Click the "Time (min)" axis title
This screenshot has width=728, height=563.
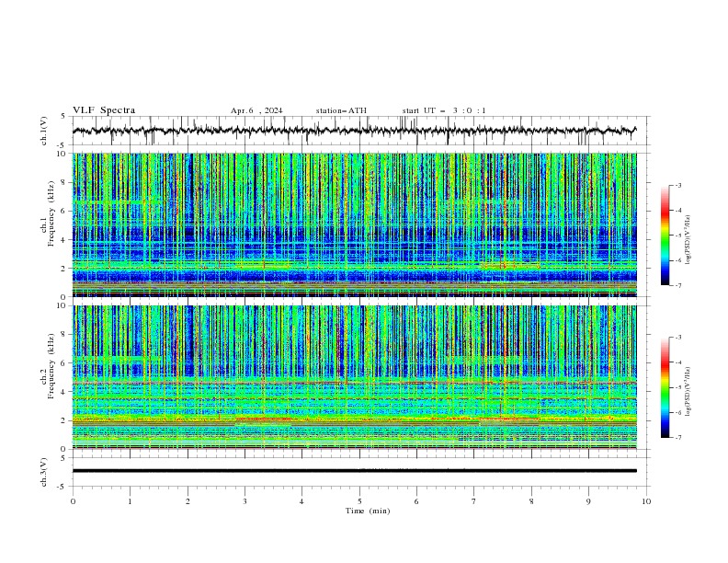[368, 511]
